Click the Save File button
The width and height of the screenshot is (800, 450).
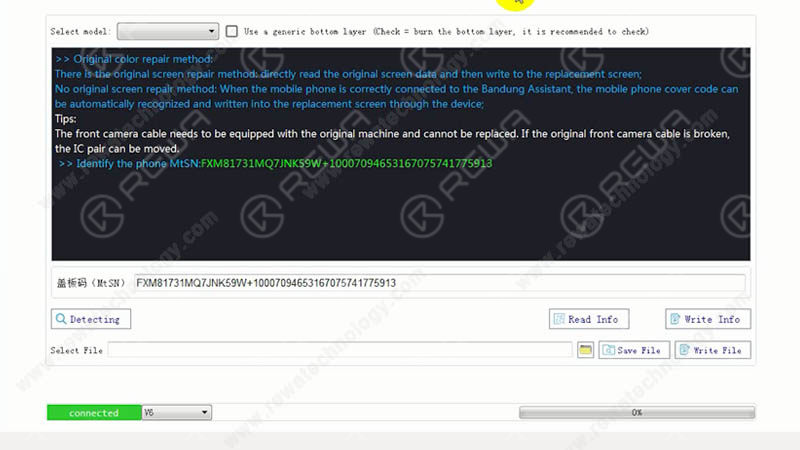[x=634, y=350]
